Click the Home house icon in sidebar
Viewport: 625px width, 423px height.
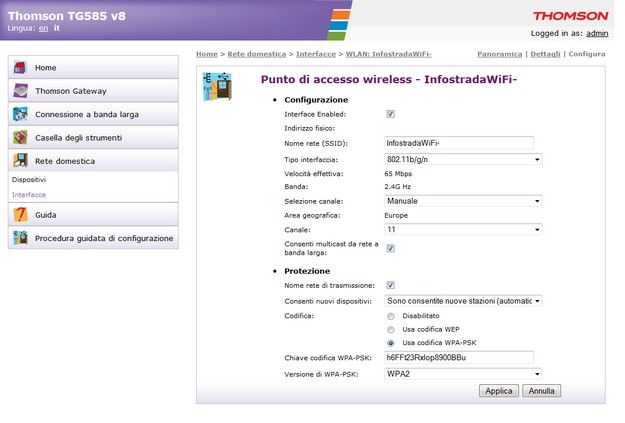(20, 67)
